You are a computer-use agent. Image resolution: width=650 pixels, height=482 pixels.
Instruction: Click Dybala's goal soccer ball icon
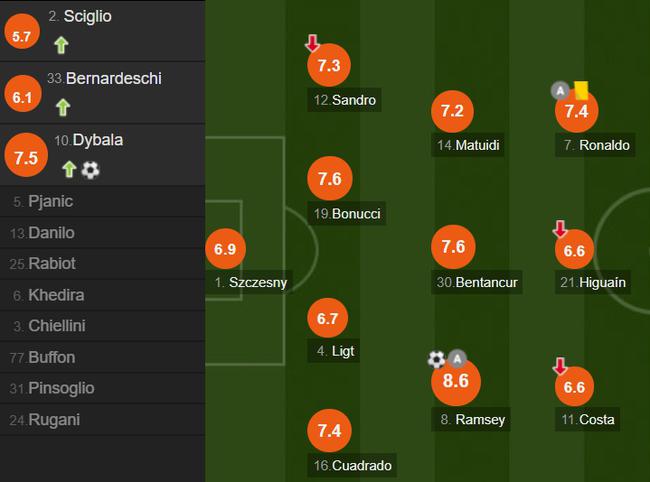tap(90, 170)
